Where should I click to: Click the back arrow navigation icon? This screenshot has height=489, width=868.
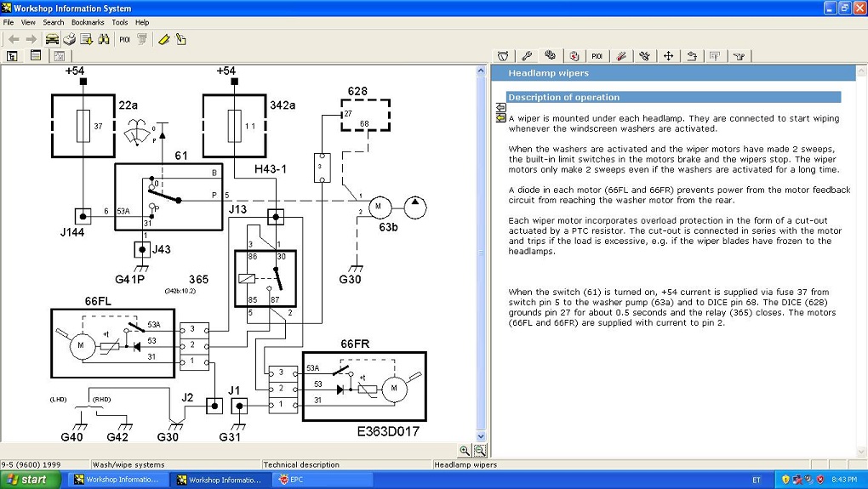[x=14, y=39]
